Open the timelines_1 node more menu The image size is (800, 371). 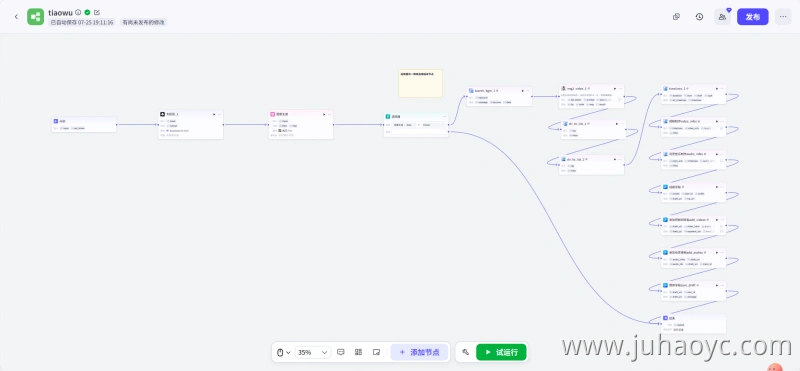coord(723,88)
